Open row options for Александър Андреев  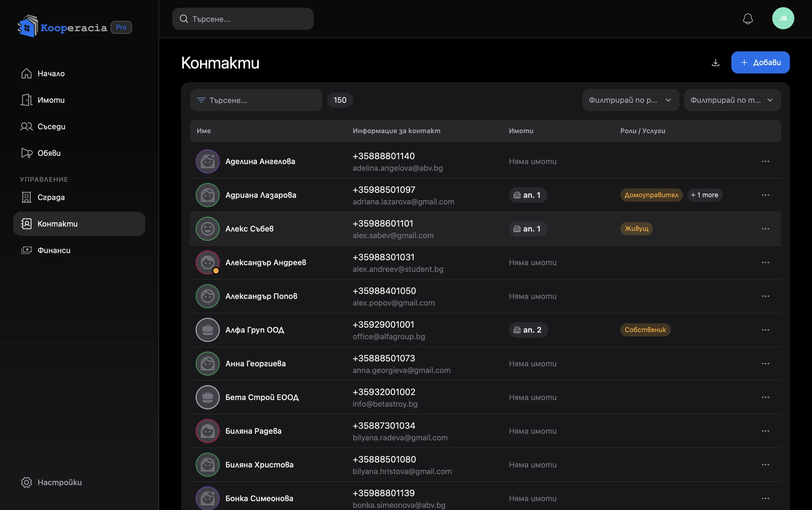coord(766,263)
